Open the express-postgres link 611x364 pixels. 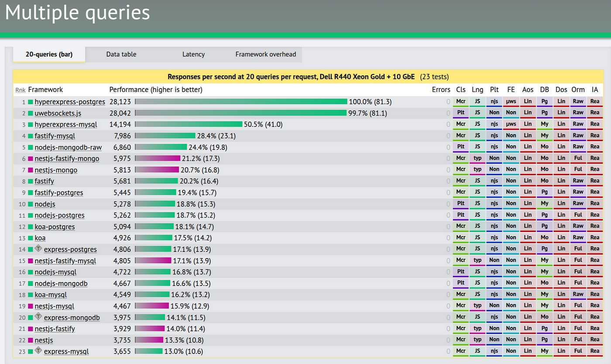[70, 249]
